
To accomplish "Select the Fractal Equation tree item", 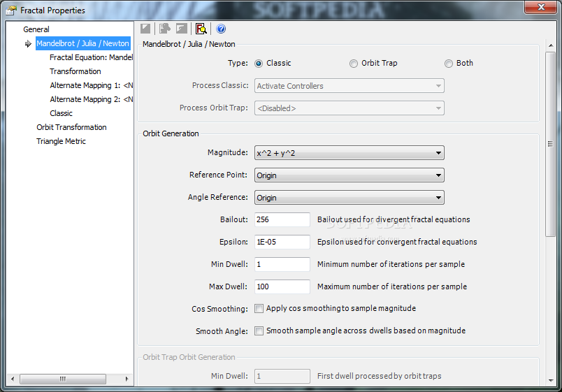I will 91,57.
